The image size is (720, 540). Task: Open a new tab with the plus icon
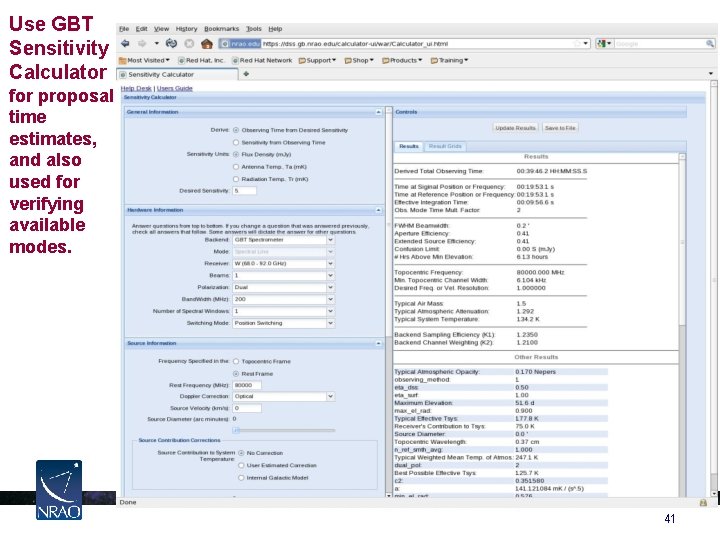[246, 74]
